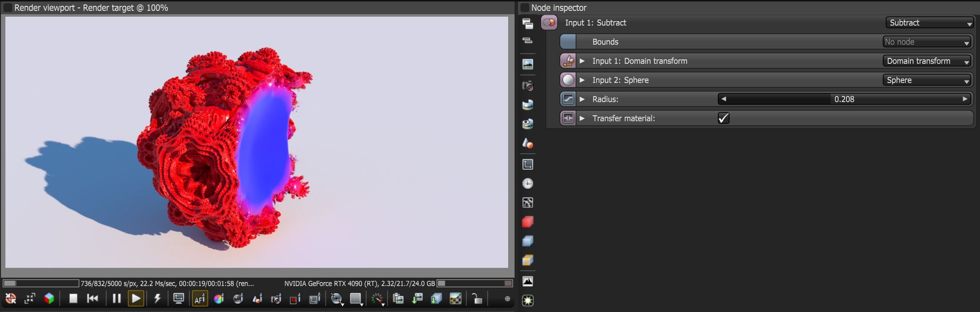Viewport: 980px width, 312px height.
Task: Select the white balance color picker icon
Action: tap(219, 299)
